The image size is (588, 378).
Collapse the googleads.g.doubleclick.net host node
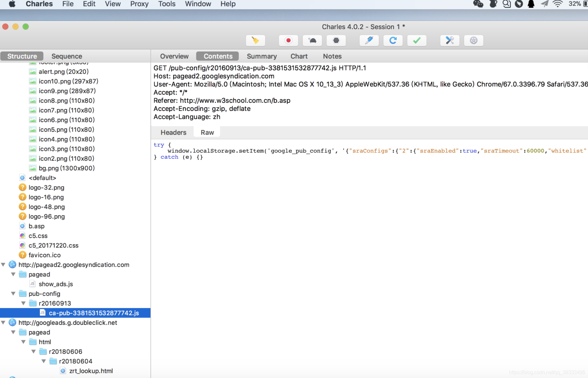click(x=3, y=323)
